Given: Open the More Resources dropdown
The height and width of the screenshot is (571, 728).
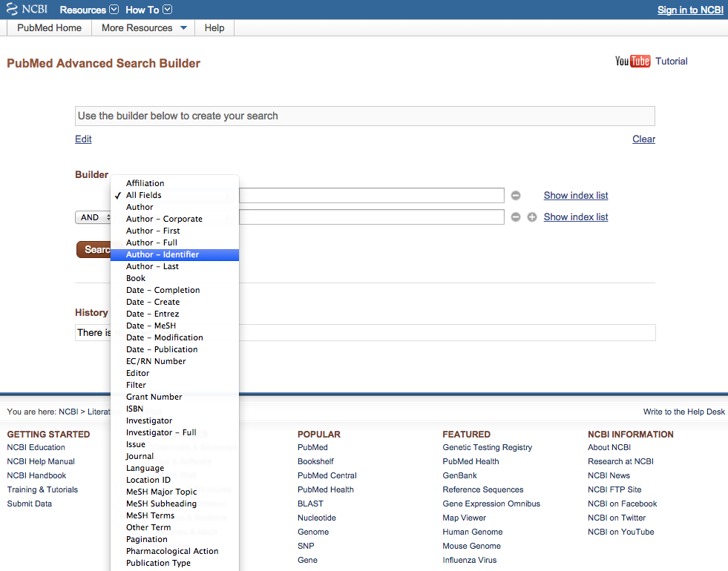Looking at the screenshot, I should (144, 28).
